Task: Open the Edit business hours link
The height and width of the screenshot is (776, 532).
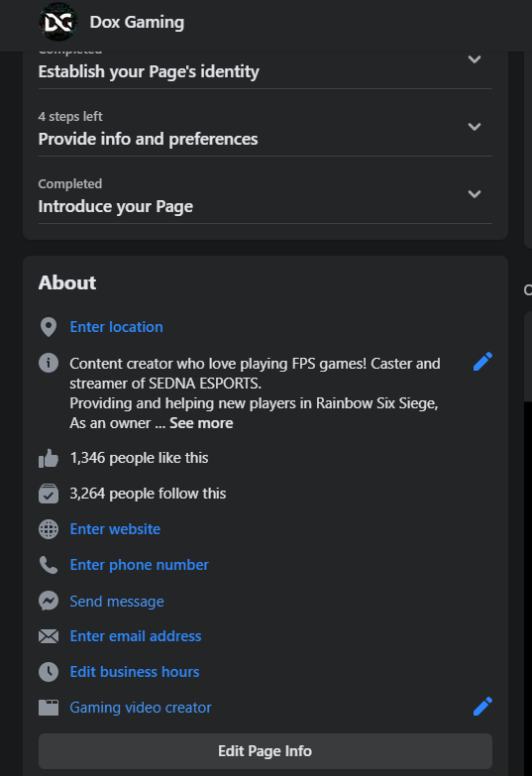Action: tap(135, 672)
